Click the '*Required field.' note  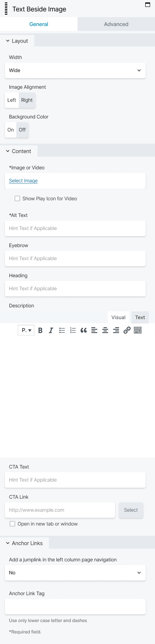[x=25, y=632]
